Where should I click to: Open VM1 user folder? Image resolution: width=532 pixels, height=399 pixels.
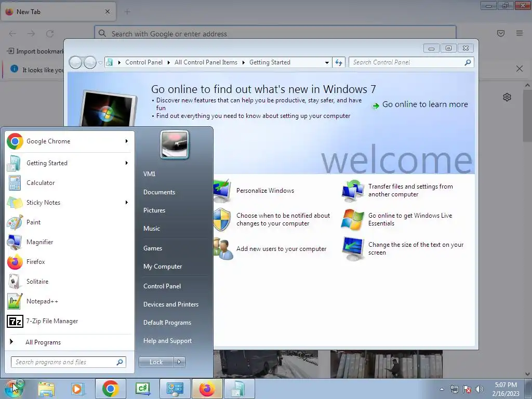pos(149,174)
